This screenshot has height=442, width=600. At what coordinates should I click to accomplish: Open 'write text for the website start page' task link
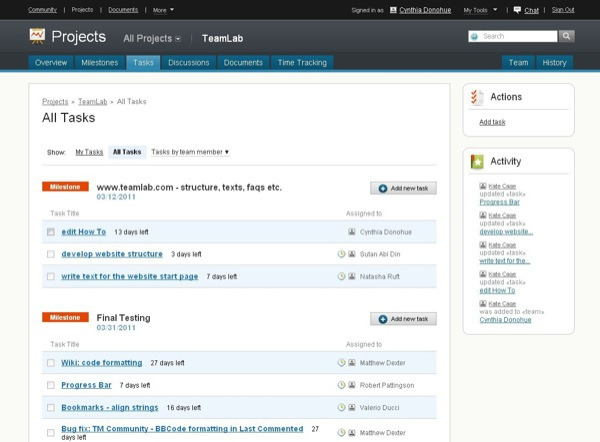pyautogui.click(x=129, y=276)
